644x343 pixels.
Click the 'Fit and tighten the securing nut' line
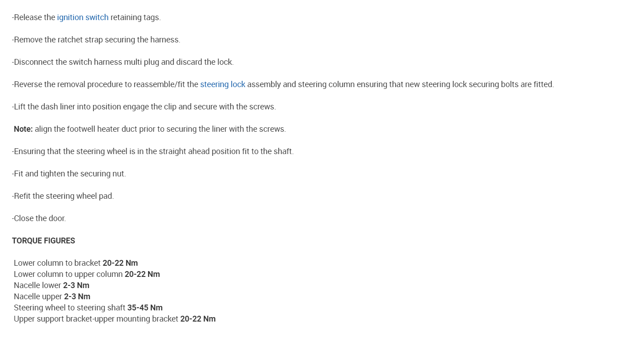pyautogui.click(x=69, y=174)
